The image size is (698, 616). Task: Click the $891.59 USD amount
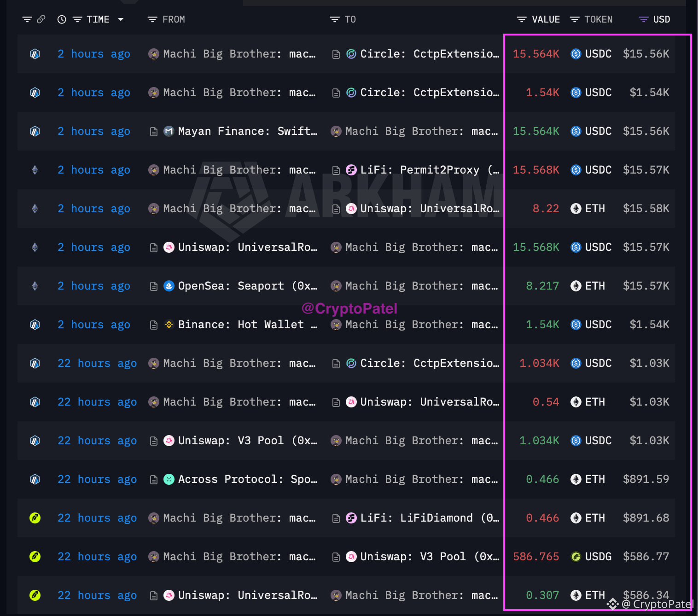tap(646, 479)
